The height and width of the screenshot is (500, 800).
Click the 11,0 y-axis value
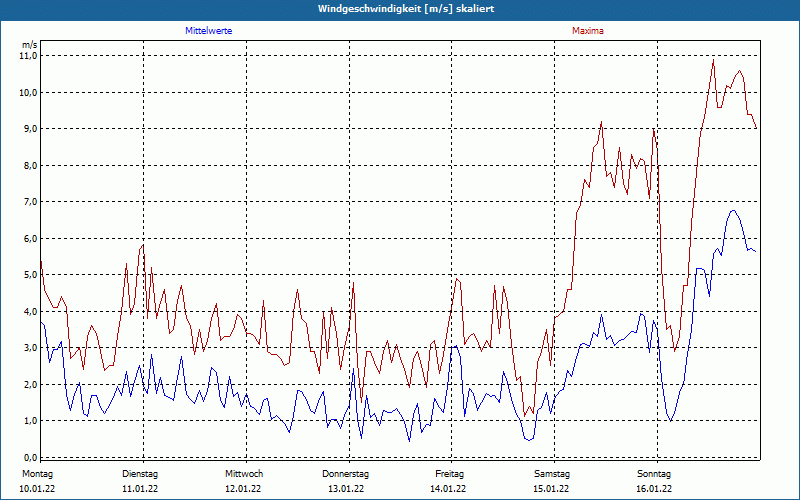coord(28,56)
